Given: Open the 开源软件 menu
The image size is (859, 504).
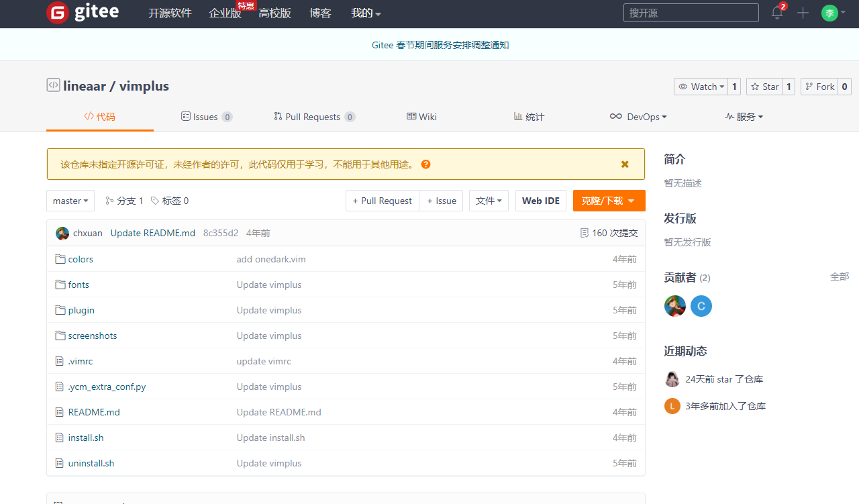Looking at the screenshot, I should 170,13.
